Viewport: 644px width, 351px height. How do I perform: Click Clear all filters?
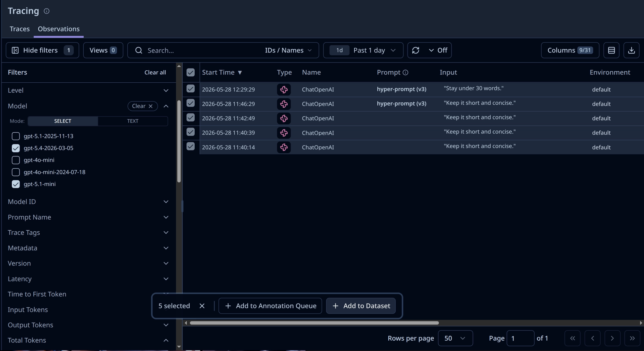(x=155, y=73)
